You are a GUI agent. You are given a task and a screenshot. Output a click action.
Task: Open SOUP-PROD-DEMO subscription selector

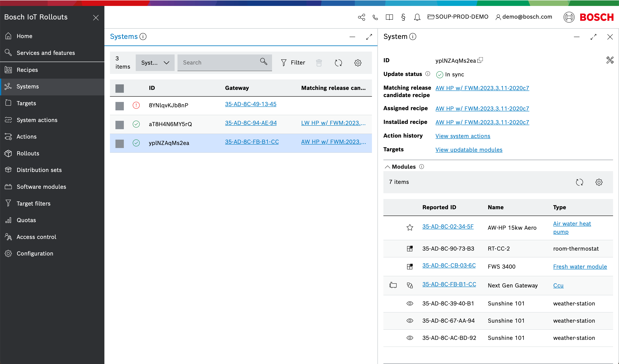458,17
